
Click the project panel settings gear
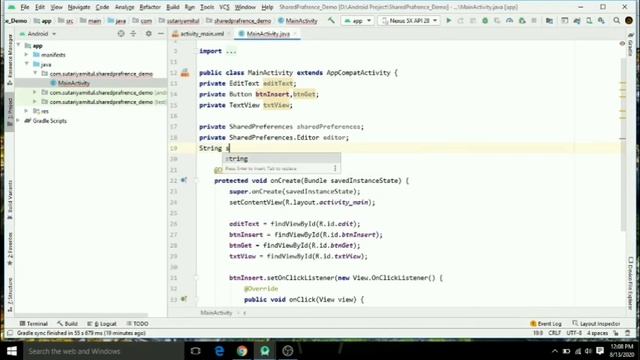149,34
